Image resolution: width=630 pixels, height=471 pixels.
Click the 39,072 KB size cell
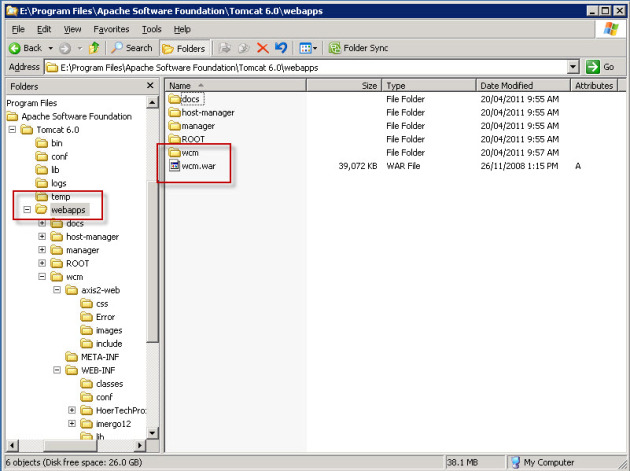coord(358,166)
